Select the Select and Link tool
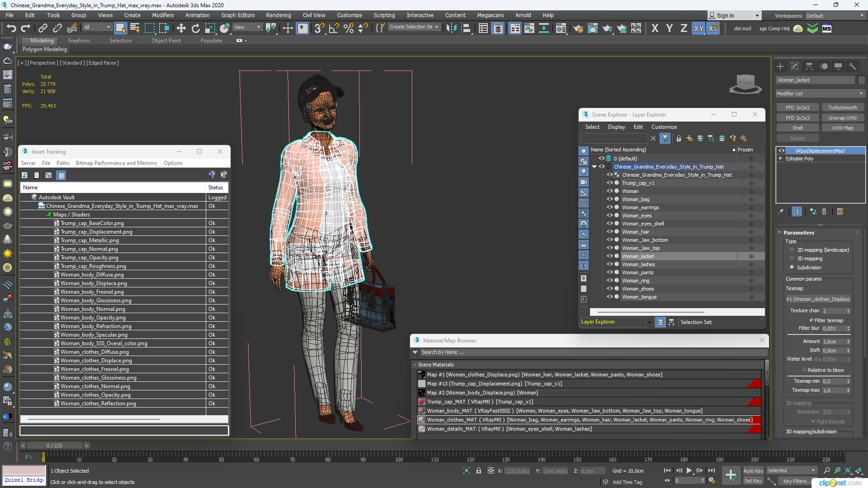Image resolution: width=868 pixels, height=488 pixels. click(x=42, y=28)
